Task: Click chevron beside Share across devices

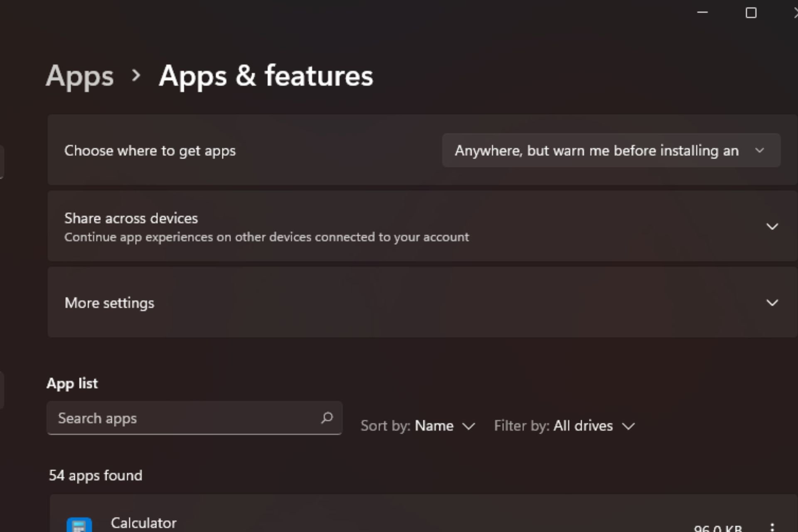Action: pos(772,227)
